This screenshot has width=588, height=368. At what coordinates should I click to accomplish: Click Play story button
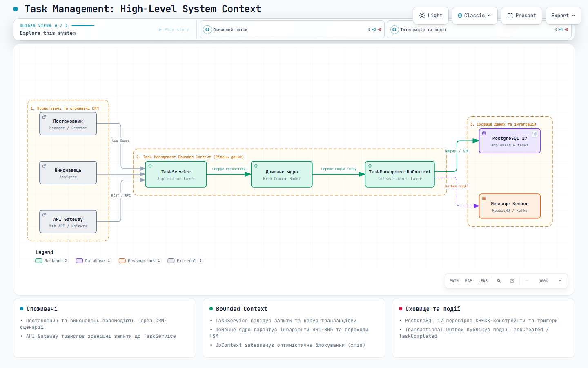pos(174,29)
